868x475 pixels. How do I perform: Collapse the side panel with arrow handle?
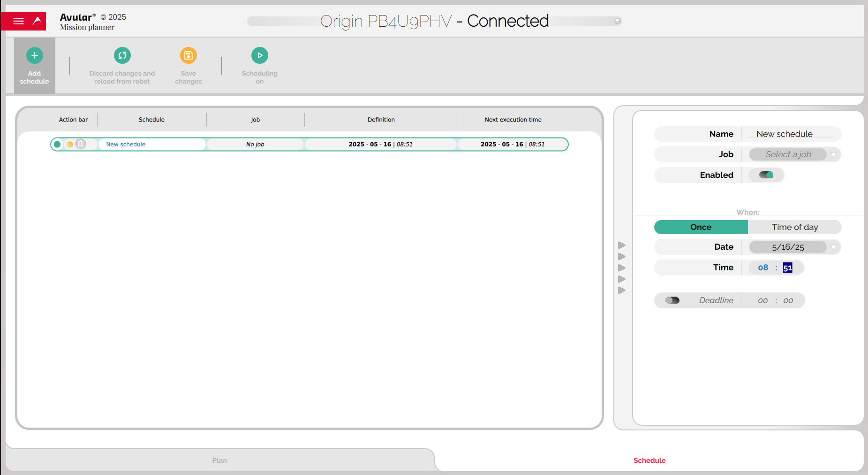(x=622, y=268)
